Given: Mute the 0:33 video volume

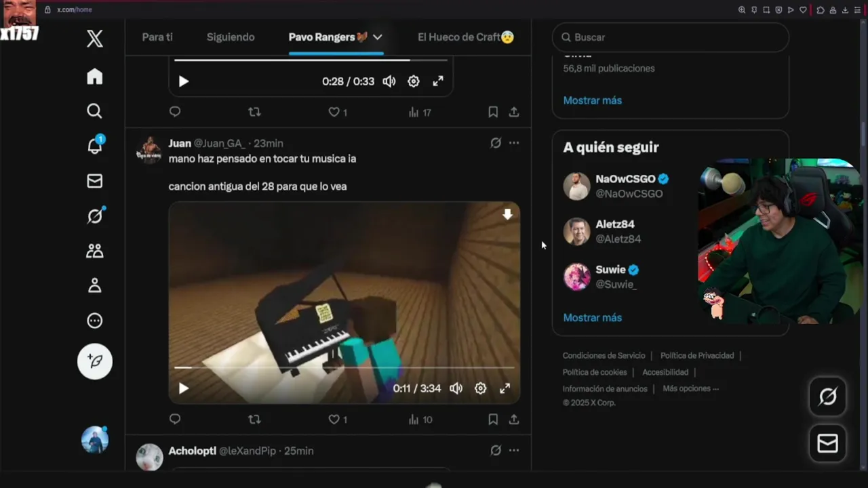Looking at the screenshot, I should (x=389, y=81).
